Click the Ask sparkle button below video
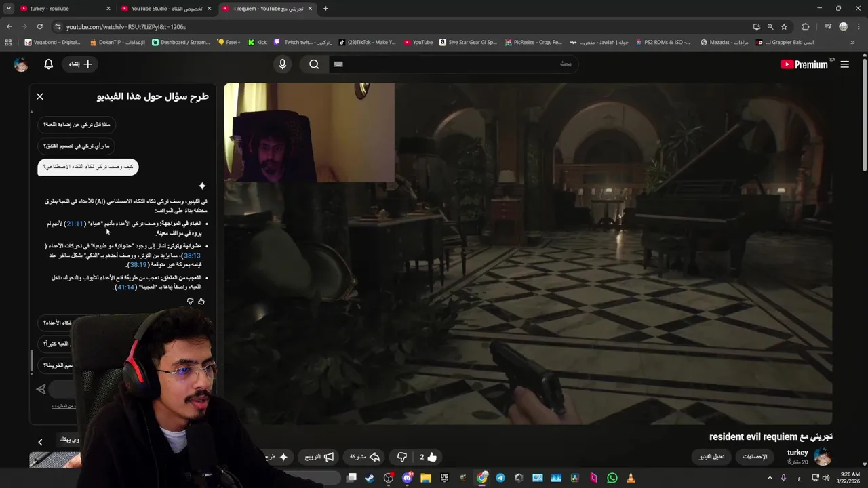868x488 pixels. [277, 457]
